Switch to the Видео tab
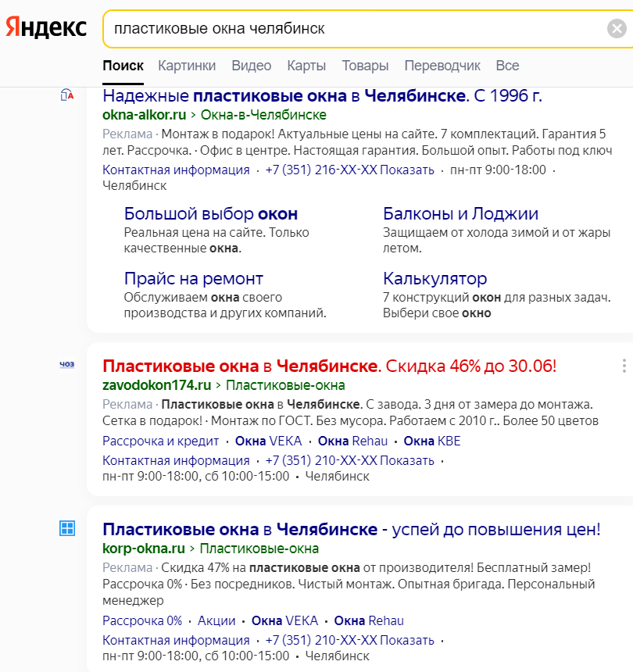The image size is (633, 672). (251, 66)
